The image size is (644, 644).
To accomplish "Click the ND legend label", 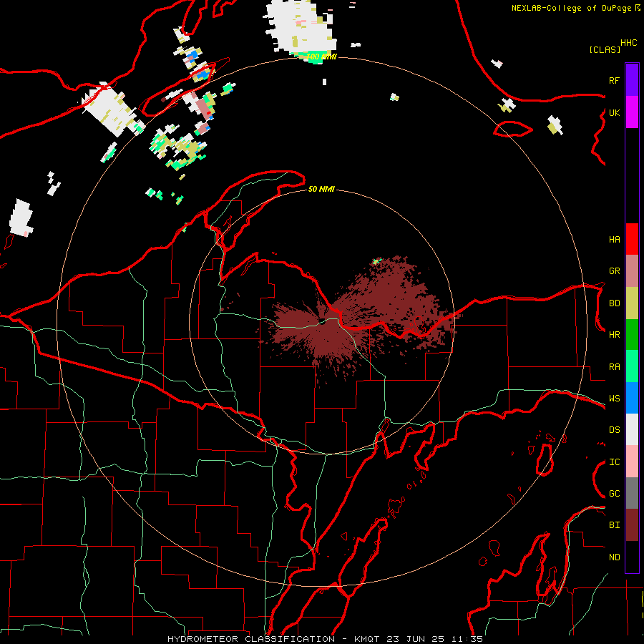I will click(614, 557).
